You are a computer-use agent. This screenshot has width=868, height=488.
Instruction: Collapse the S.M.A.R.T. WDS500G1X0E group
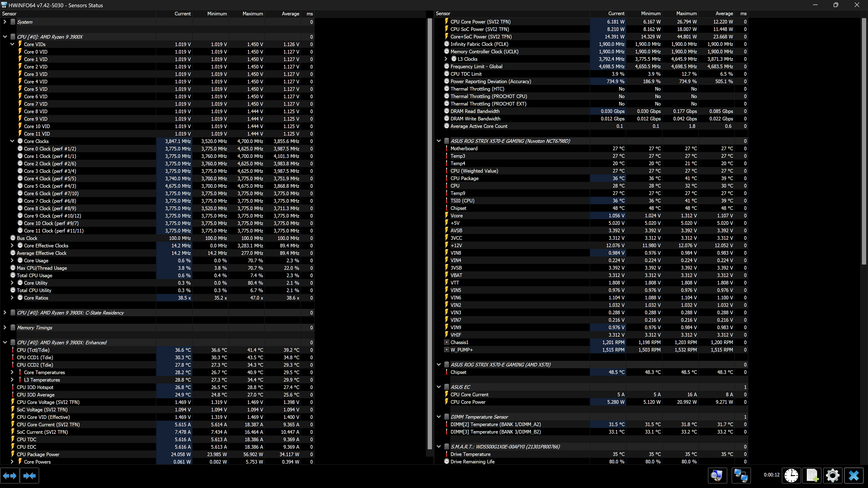point(438,447)
